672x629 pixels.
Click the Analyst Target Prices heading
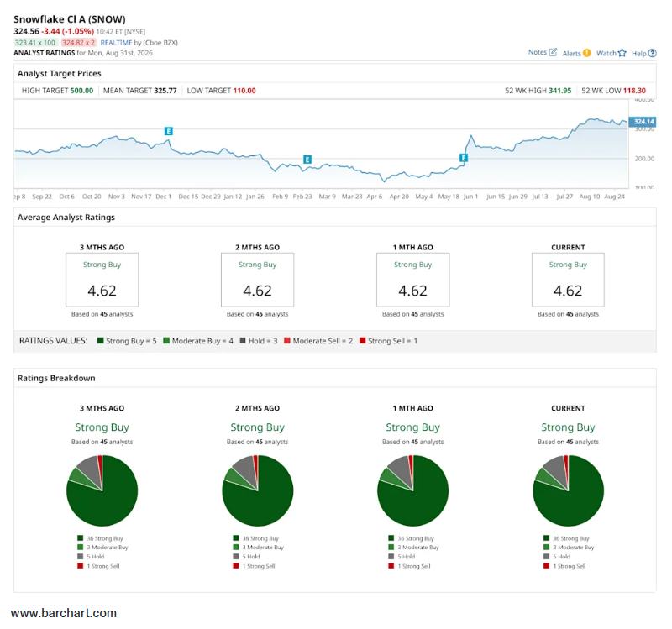tap(59, 73)
